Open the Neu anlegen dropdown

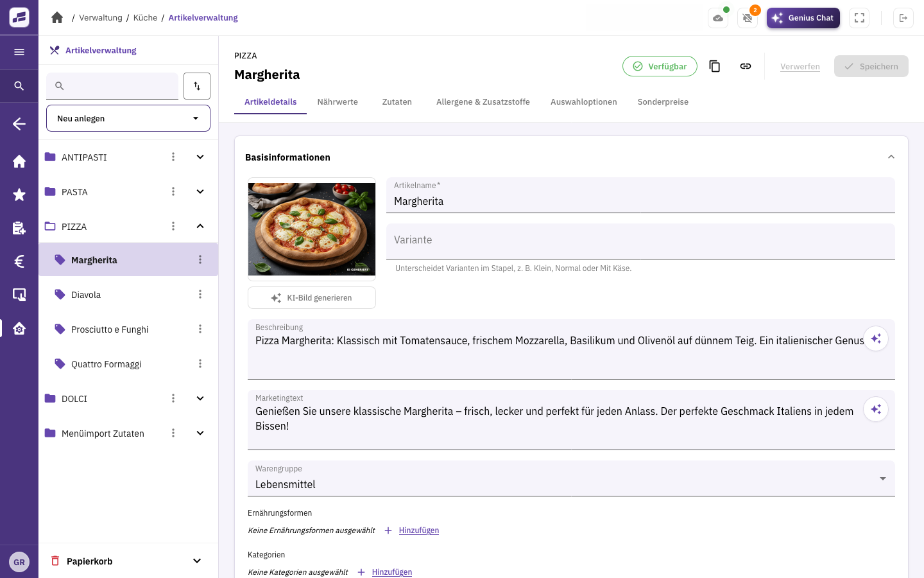(x=128, y=118)
